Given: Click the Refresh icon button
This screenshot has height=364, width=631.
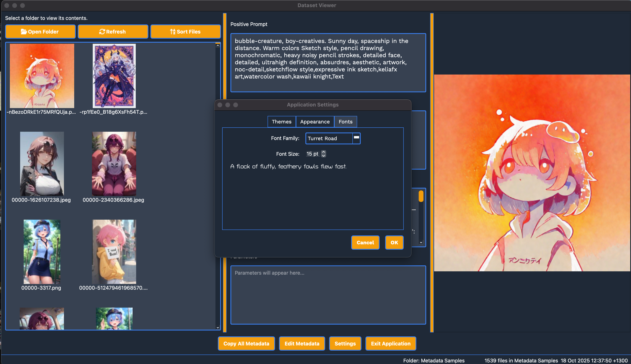Looking at the screenshot, I should coord(113,32).
